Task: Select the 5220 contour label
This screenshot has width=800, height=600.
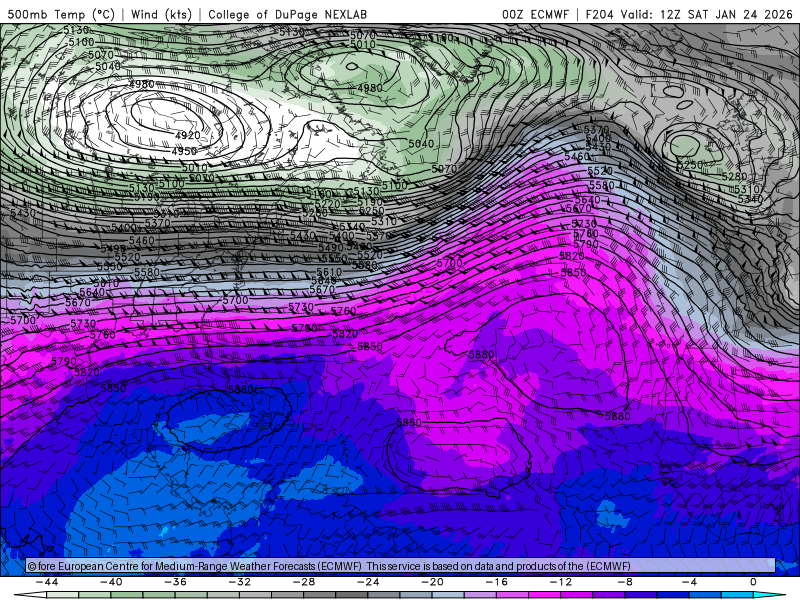Action: coord(328,204)
